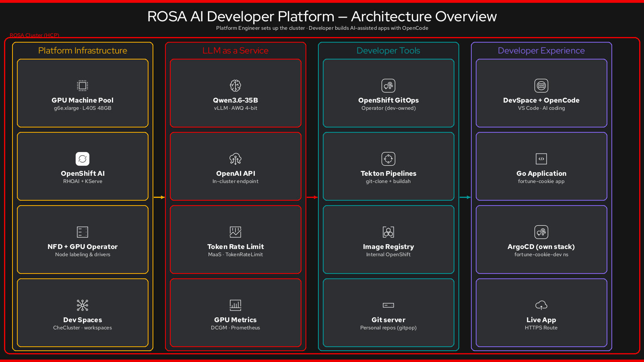Screen dimensions: 644x362
Task: Click the 'Tekton Pipelines' card title
Action: 388,173
